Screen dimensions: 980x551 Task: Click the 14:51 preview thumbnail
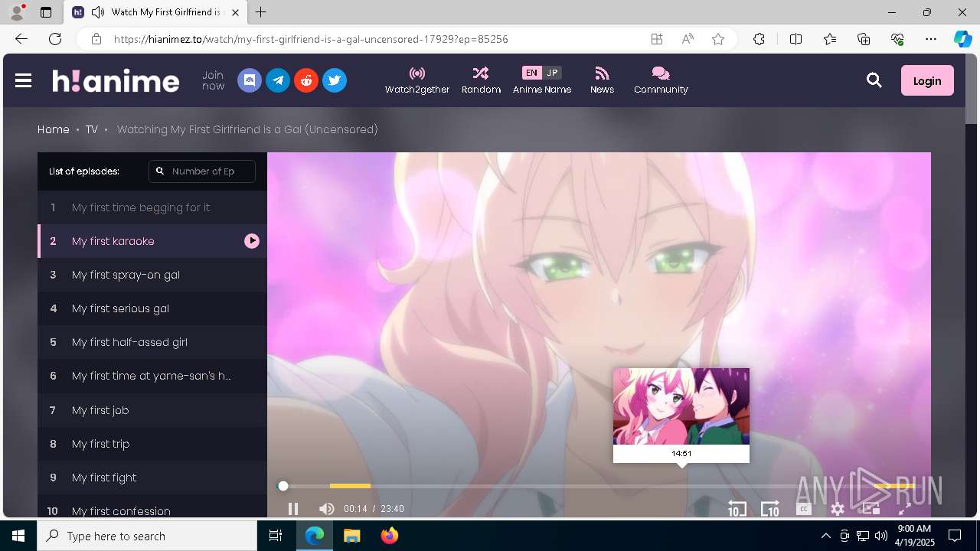pyautogui.click(x=681, y=406)
